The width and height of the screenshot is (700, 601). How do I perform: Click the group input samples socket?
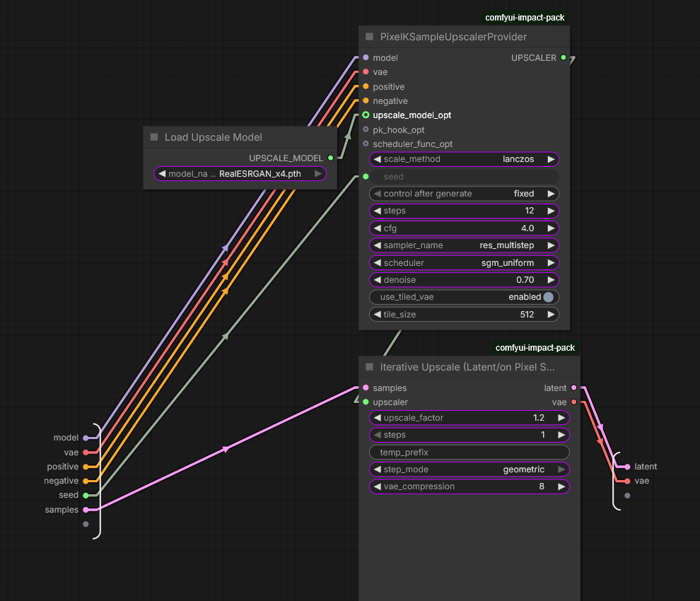tap(86, 510)
